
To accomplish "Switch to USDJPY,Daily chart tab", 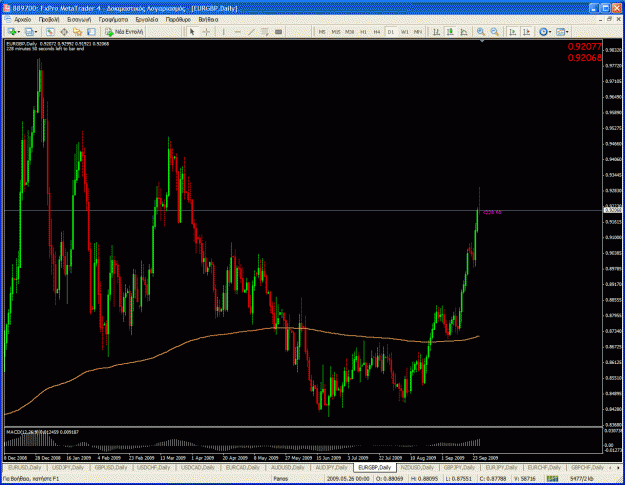I will click(68, 467).
